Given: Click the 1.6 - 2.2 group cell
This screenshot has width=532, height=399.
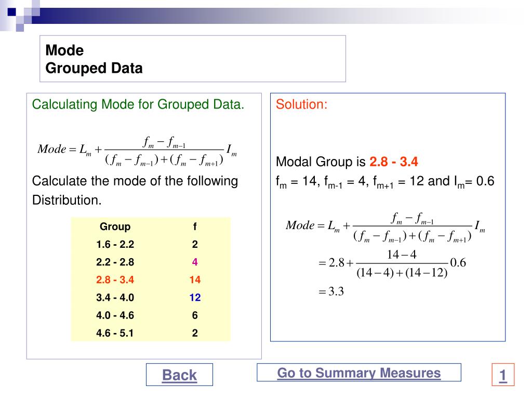Looking at the screenshot, I should [115, 244].
